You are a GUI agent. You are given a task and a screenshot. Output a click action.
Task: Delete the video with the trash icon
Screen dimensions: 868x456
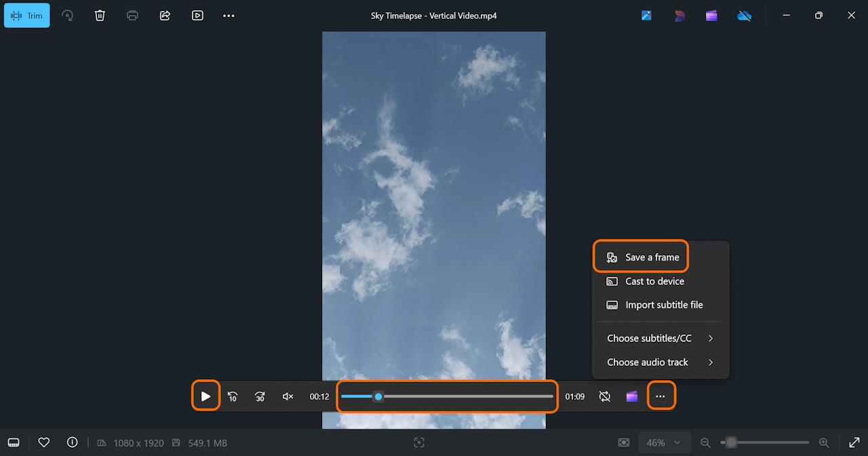pos(100,16)
